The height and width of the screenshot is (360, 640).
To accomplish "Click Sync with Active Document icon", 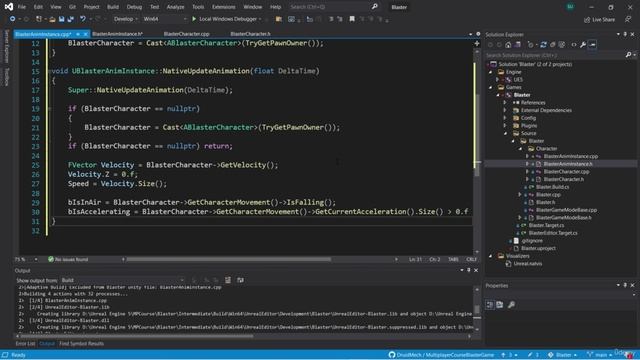I will 543,45.
